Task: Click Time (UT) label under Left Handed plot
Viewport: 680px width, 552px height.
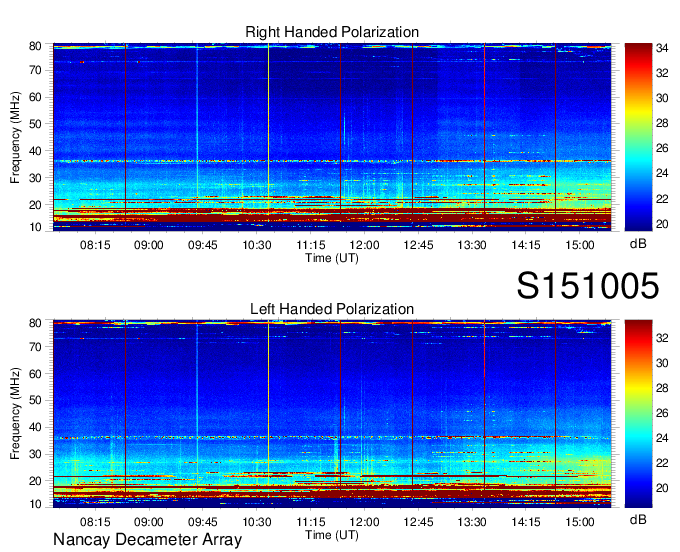Action: click(332, 535)
